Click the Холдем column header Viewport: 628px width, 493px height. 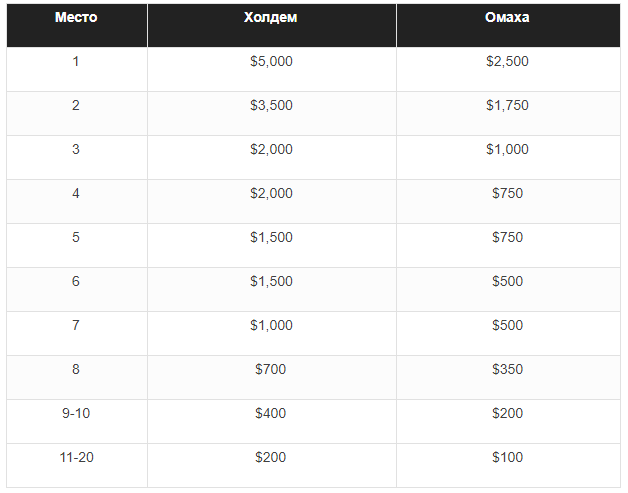click(271, 17)
